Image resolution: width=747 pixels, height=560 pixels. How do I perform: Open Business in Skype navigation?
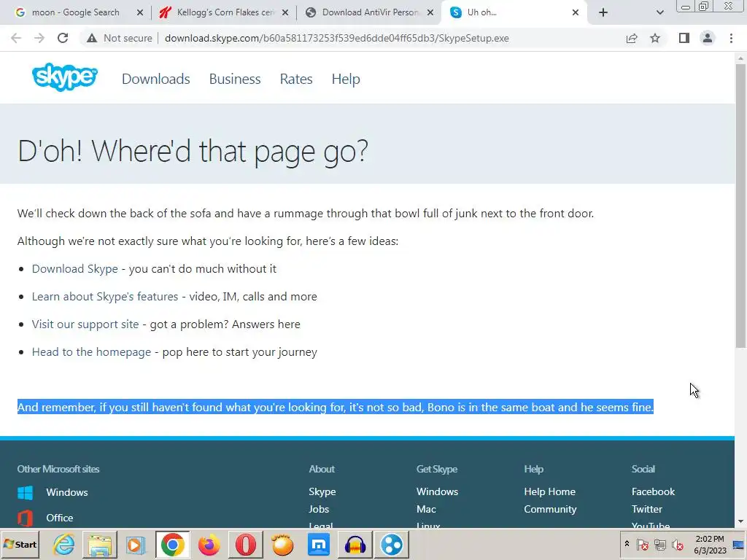235,79
